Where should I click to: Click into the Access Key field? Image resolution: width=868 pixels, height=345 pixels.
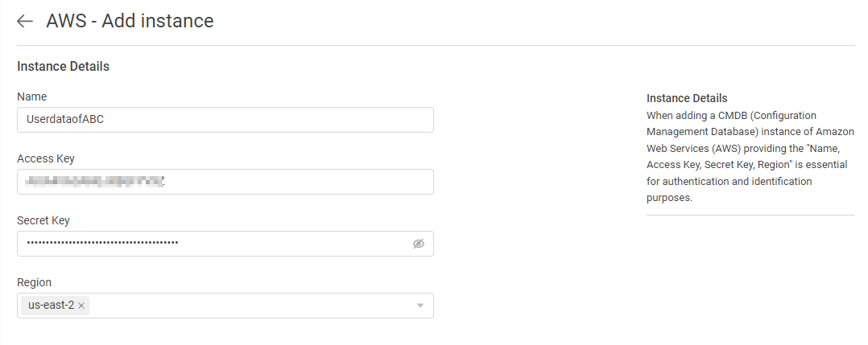click(225, 182)
